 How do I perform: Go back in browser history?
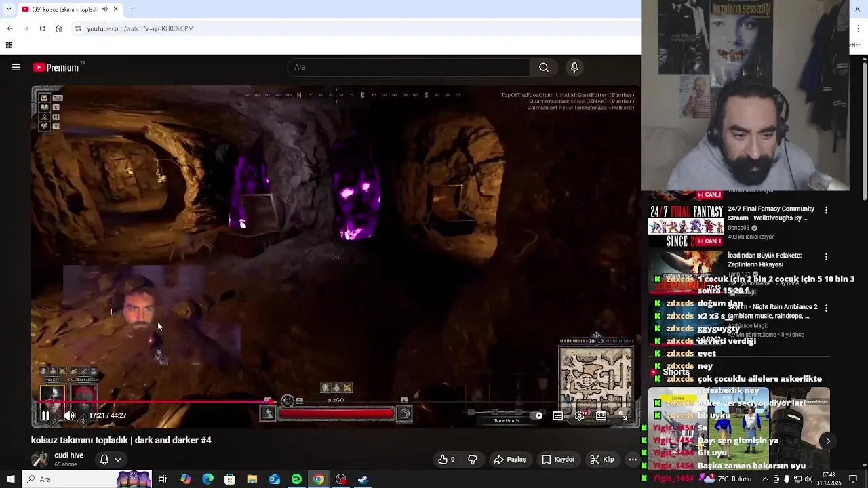(9, 28)
